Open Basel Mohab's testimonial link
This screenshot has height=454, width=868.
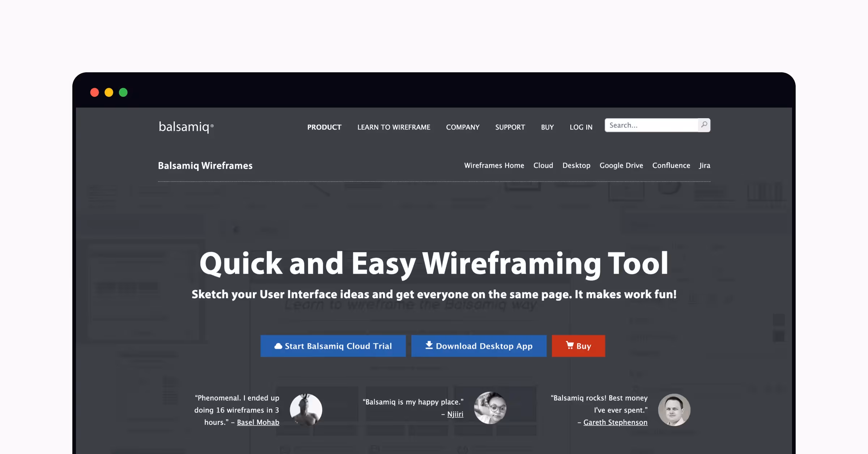pyautogui.click(x=258, y=422)
